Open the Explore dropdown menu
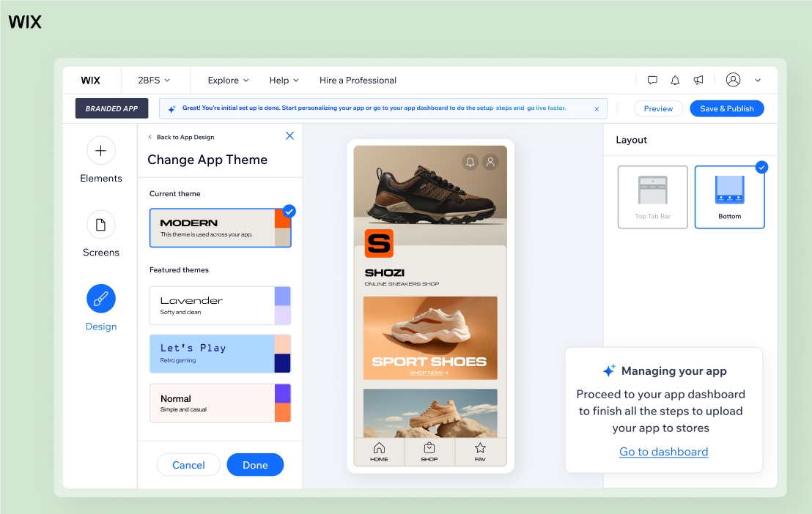812x514 pixels. coord(228,81)
